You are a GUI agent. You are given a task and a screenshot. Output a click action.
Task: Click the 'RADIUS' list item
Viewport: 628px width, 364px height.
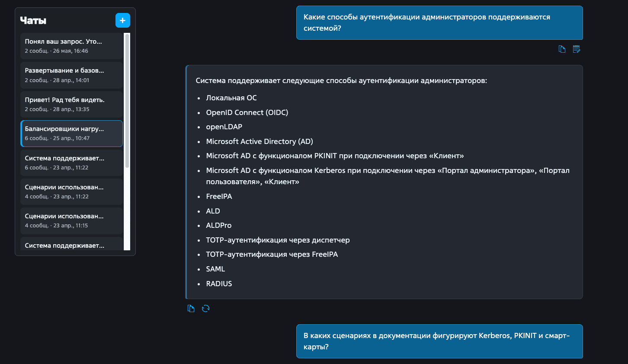219,284
